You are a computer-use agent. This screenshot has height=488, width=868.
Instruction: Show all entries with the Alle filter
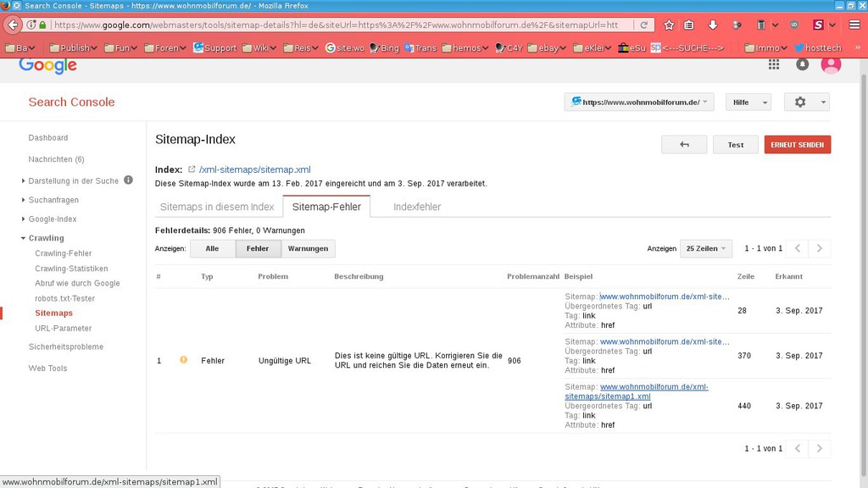(213, 248)
